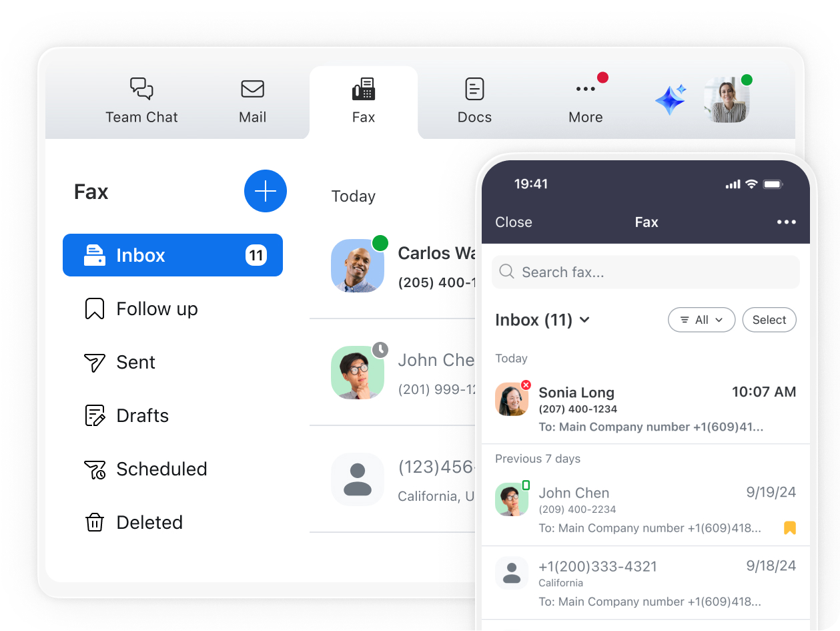Open the AI Companion sparkle icon
Viewport: 840px width, 631px height.
[671, 100]
